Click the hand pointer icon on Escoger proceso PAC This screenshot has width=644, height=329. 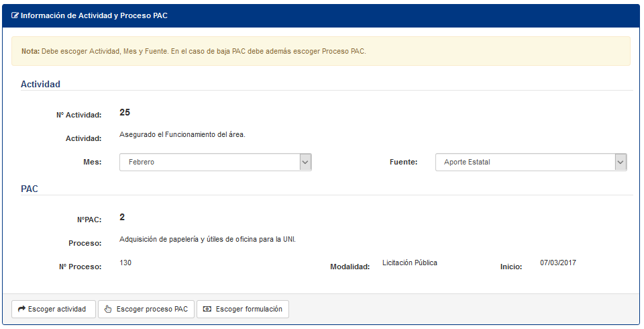click(x=108, y=310)
